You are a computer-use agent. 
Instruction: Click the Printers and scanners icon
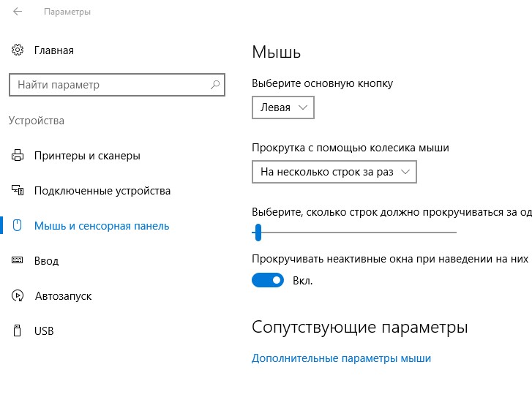click(x=18, y=156)
